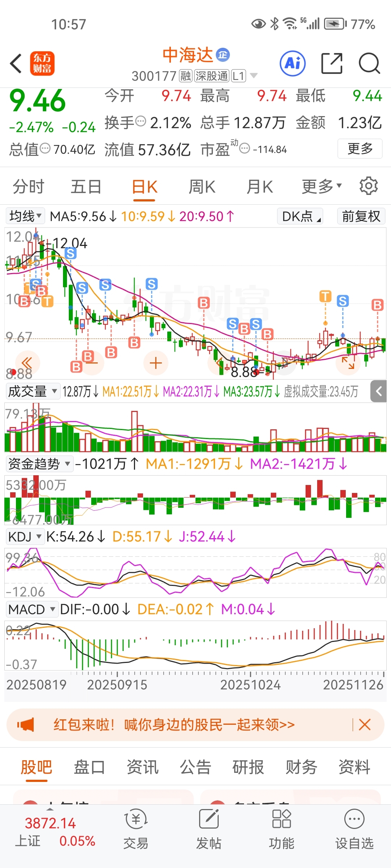This screenshot has height=868, width=391.
Task: Open the 研报 tab
Action: pos(248,767)
